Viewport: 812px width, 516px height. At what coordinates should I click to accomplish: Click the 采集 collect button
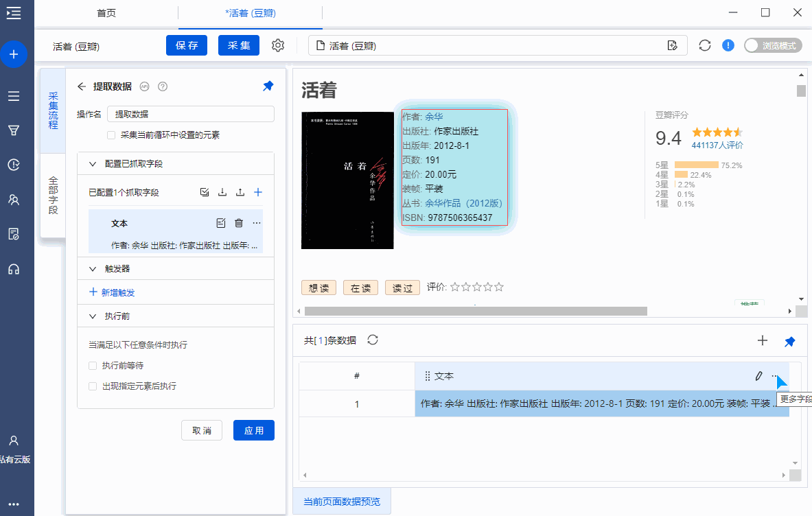pyautogui.click(x=239, y=45)
